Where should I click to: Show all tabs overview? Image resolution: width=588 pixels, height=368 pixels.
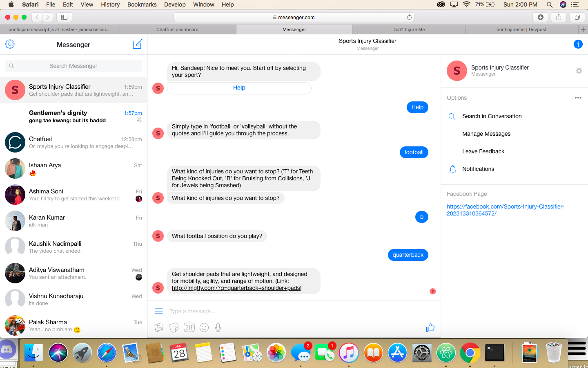pyautogui.click(x=577, y=17)
